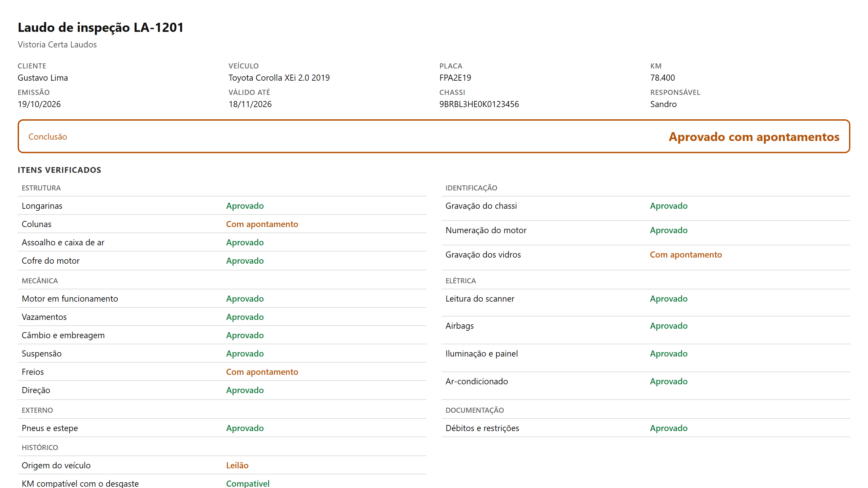
Task: Click 'Com apontamento' for Gravação dos vidros
Action: [x=686, y=255]
